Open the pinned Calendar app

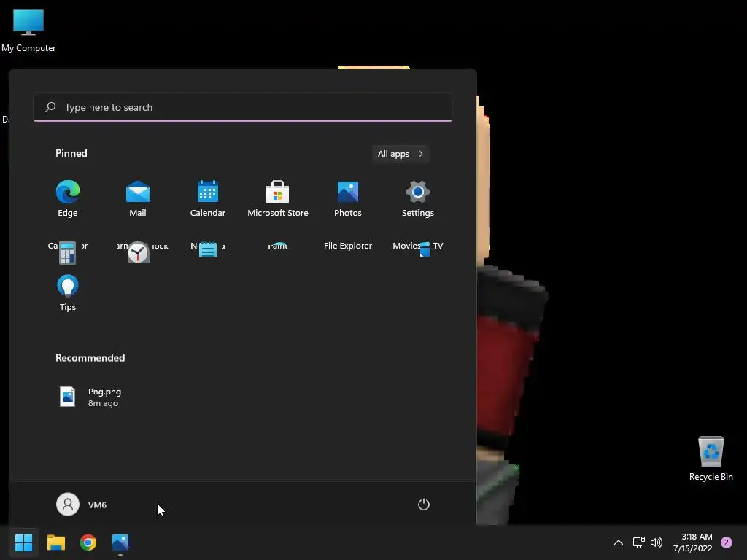208,199
